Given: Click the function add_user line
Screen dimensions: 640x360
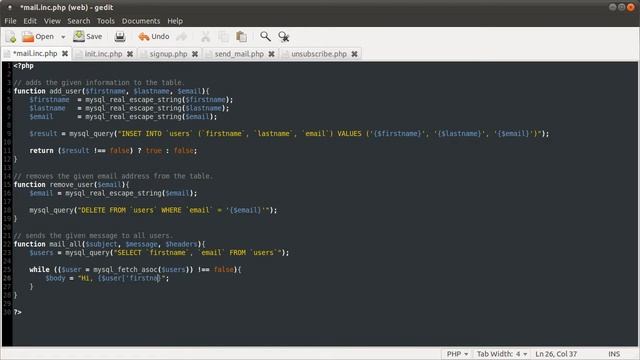Looking at the screenshot, I should (111, 91).
